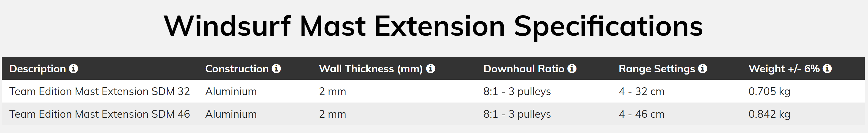Select Team Edition Mast Extension SDM 46
The height and width of the screenshot is (133, 868).
100,114
